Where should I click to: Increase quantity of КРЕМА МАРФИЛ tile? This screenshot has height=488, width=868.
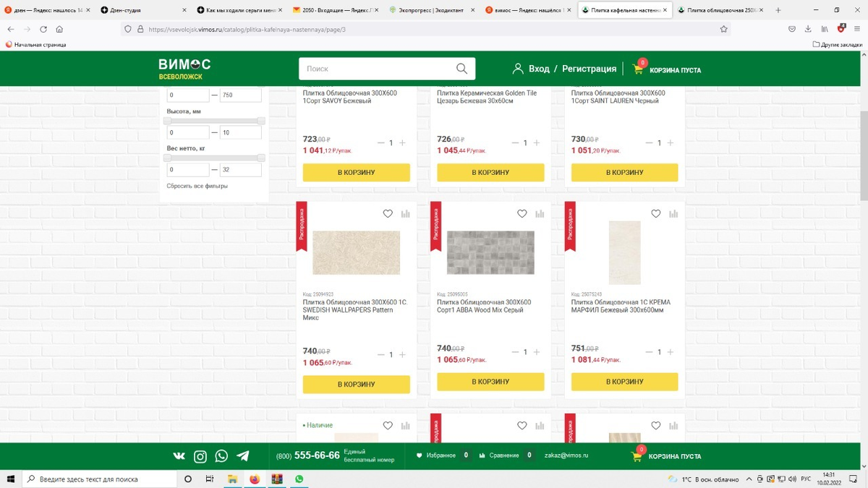click(x=671, y=352)
